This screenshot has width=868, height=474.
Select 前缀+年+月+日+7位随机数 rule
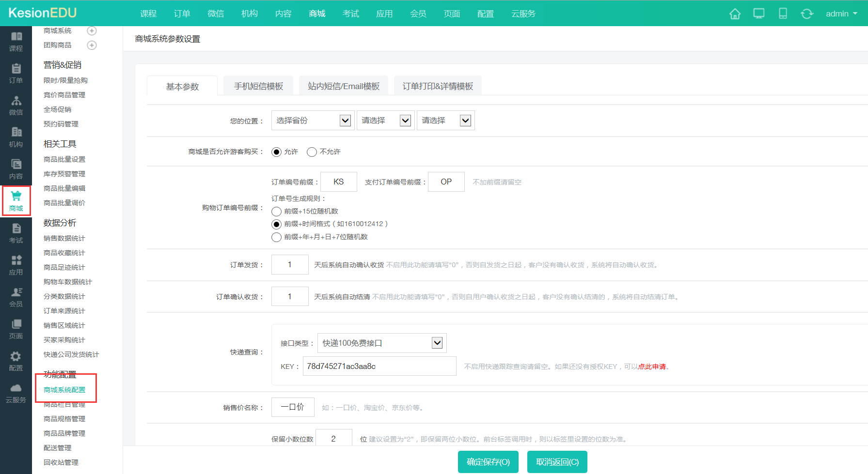click(x=277, y=237)
